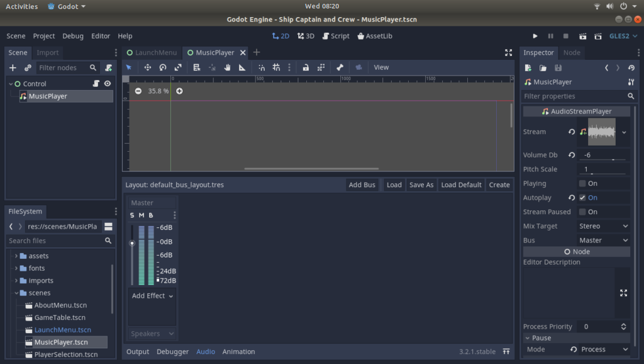Click the lock selected object icon

coord(306,67)
